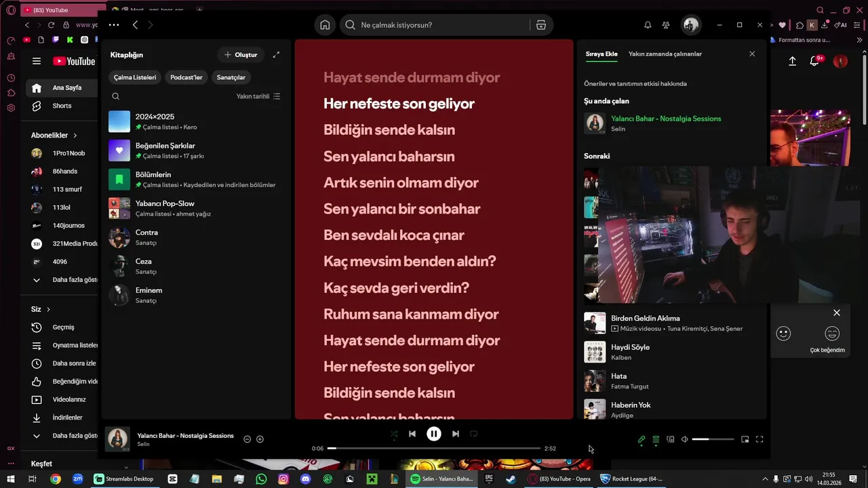Image resolution: width=868 pixels, height=488 pixels.
Task: Open WhatsApp from Windows taskbar
Action: (262, 479)
